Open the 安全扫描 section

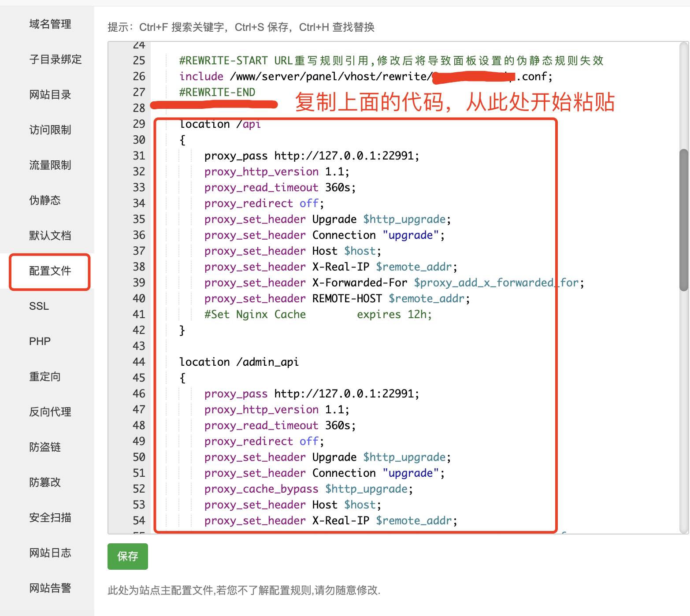[x=50, y=518]
